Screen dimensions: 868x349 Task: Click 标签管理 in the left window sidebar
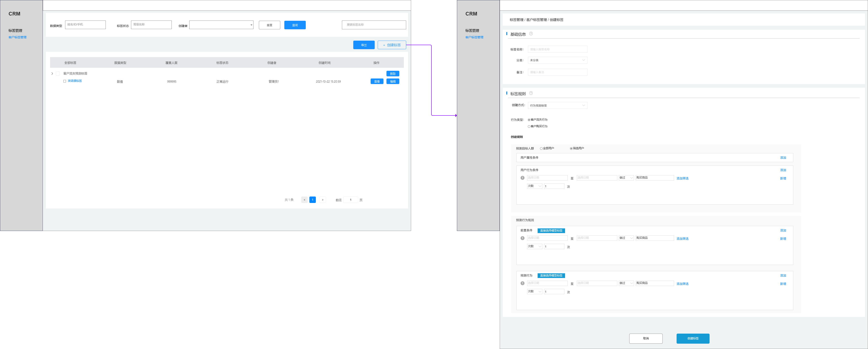pyautogui.click(x=15, y=31)
